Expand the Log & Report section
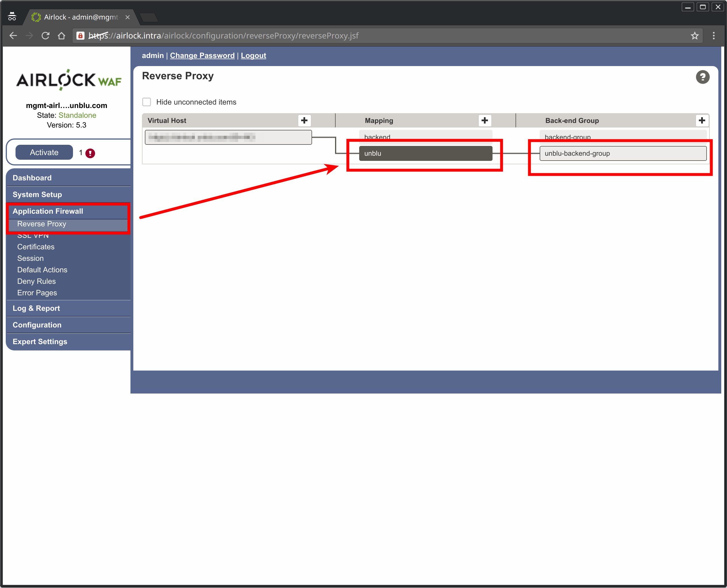Screen dimensions: 727x588 (x=36, y=308)
